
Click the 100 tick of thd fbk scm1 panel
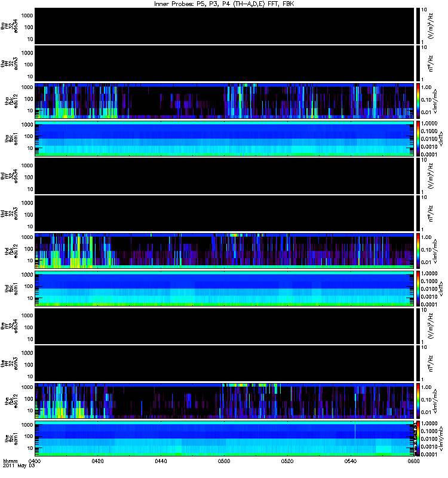[x=29, y=286]
